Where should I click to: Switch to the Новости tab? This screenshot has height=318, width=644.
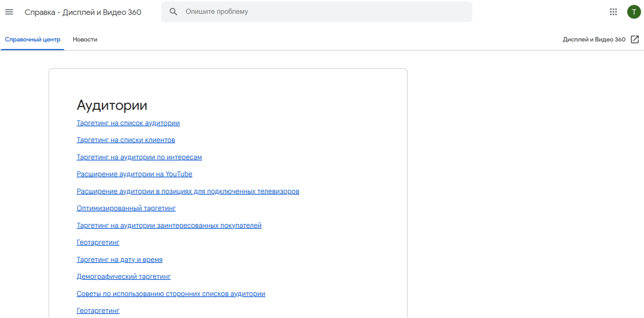tap(85, 40)
